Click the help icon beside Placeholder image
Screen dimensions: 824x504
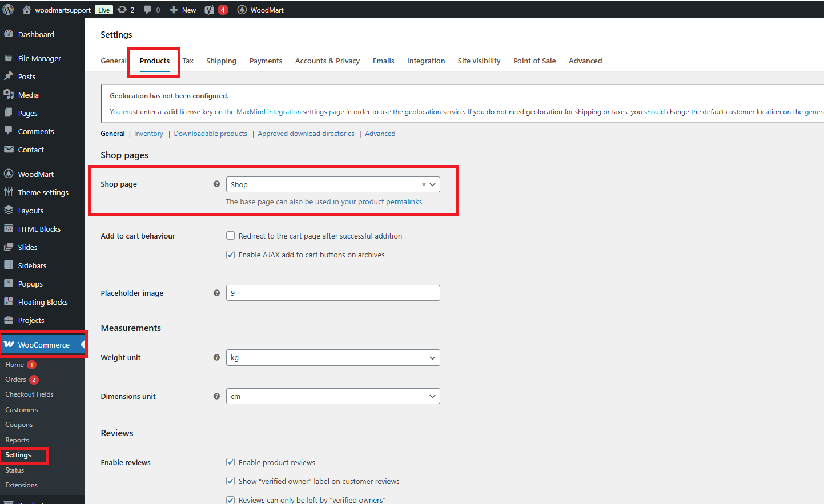216,293
